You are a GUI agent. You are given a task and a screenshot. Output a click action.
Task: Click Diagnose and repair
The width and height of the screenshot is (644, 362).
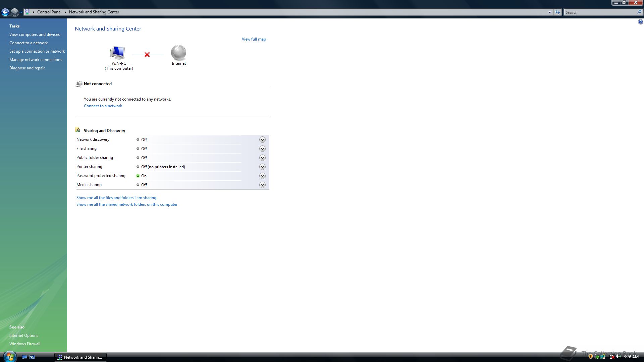click(x=27, y=68)
